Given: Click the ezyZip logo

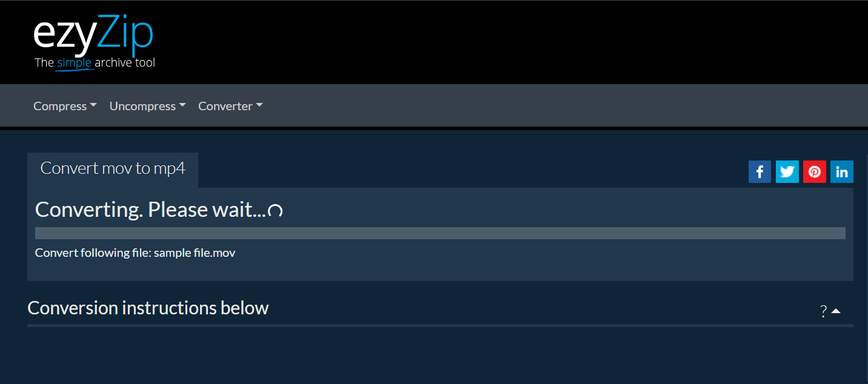Looking at the screenshot, I should click(93, 35).
